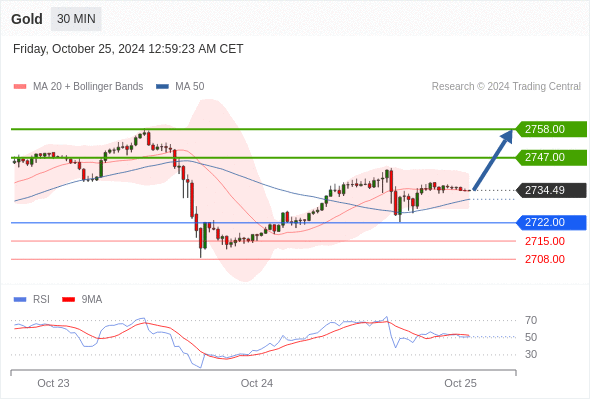Image resolution: width=590 pixels, height=400 pixels.
Task: Click the RSI 70 level label
Action: click(531, 321)
